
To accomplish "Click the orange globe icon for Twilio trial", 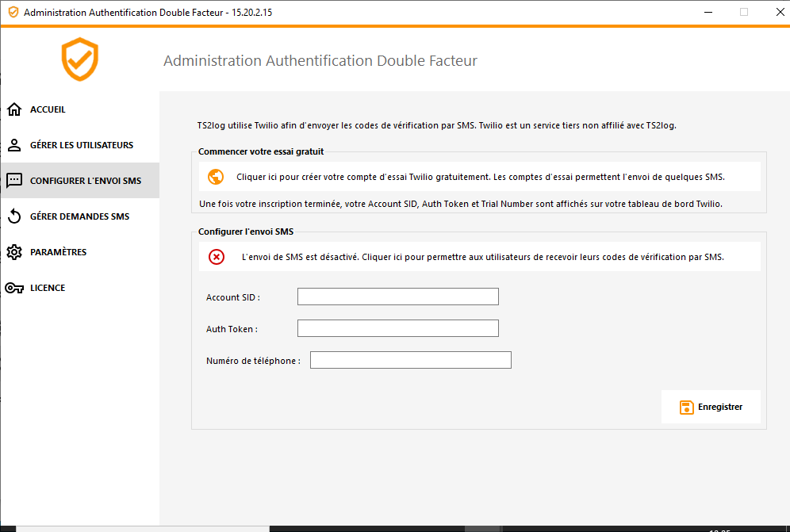I will click(216, 177).
